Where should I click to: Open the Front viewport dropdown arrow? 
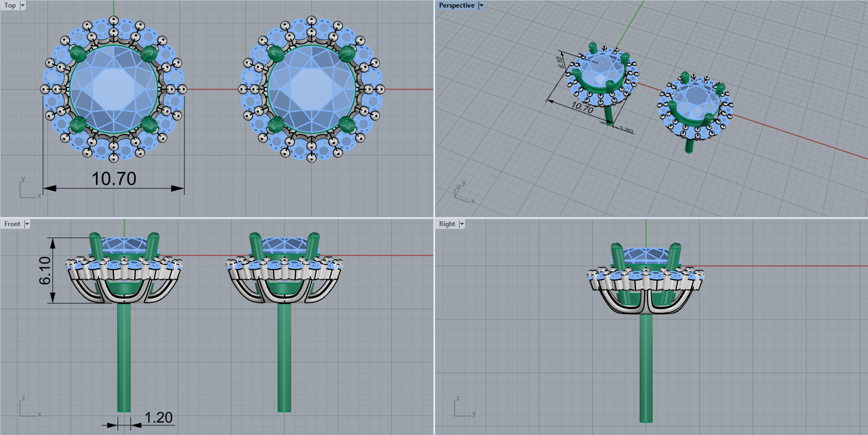[x=27, y=224]
